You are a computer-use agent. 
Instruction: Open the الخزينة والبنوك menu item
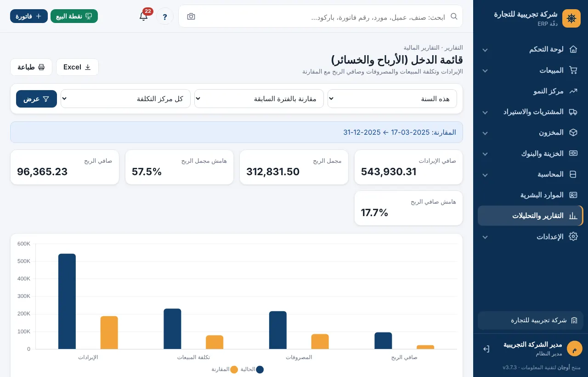click(531, 154)
